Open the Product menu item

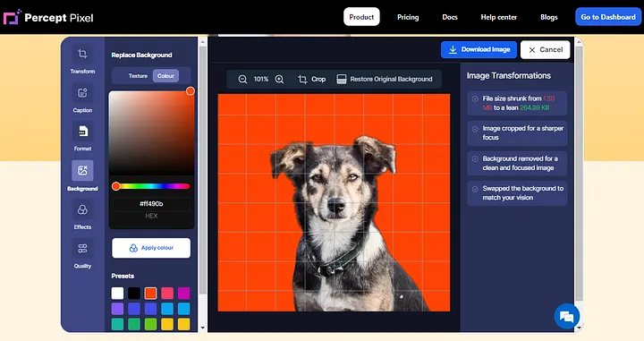[361, 17]
